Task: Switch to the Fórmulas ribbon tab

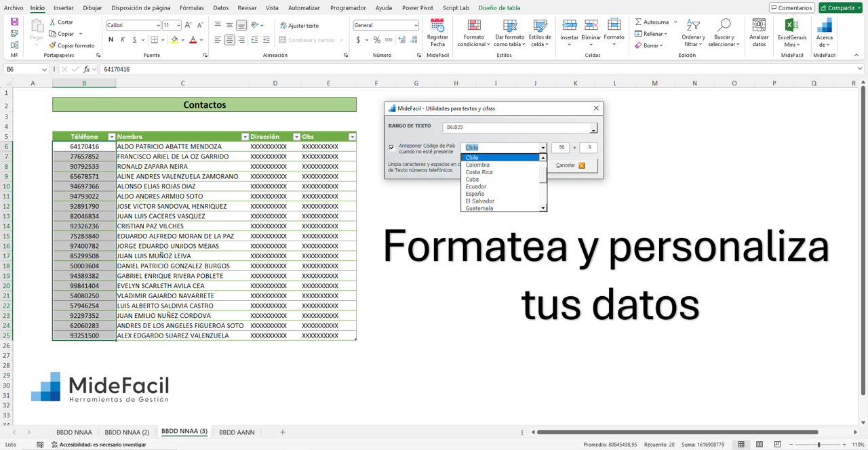Action: (x=192, y=8)
